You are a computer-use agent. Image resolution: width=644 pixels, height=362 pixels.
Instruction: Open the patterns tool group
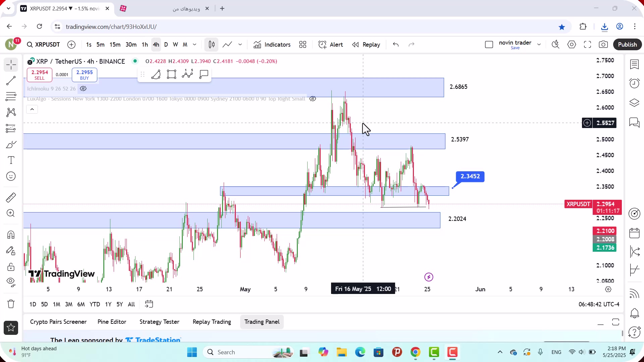click(x=11, y=112)
